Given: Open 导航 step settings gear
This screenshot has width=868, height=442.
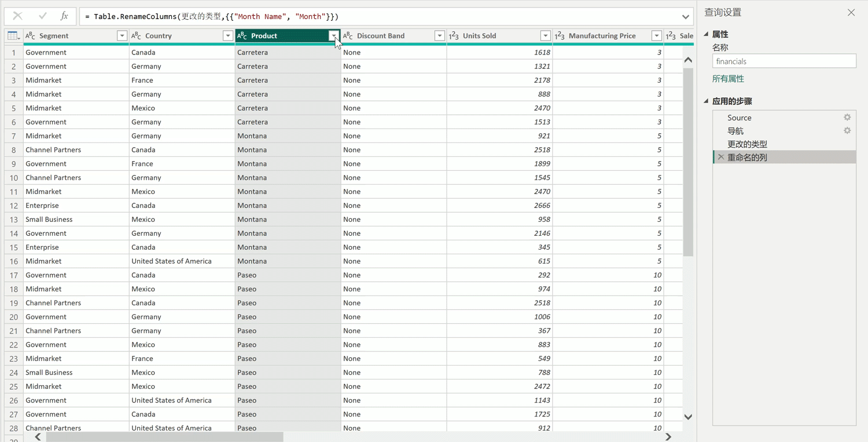Looking at the screenshot, I should [x=847, y=131].
